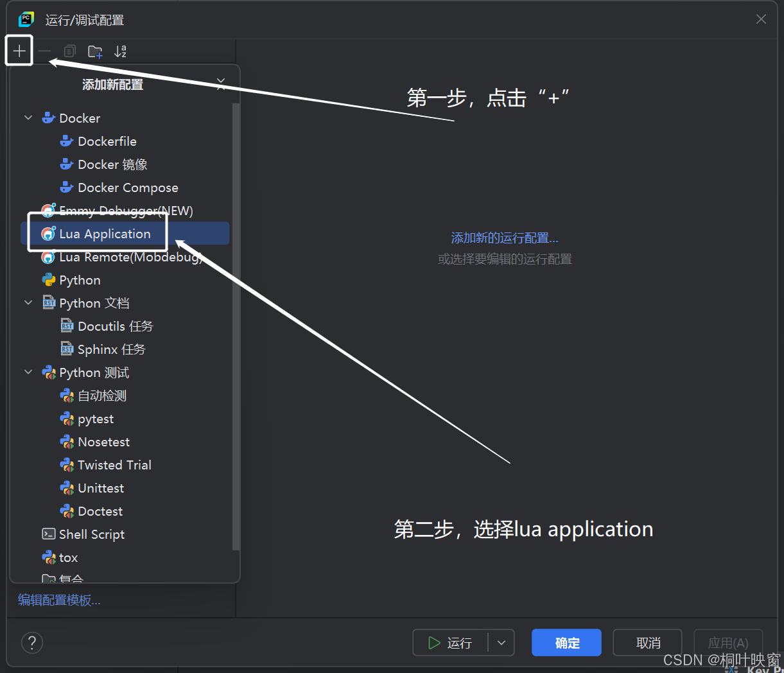Open the 编辑配置模板... link
Viewport: 784px width, 673px height.
click(59, 600)
